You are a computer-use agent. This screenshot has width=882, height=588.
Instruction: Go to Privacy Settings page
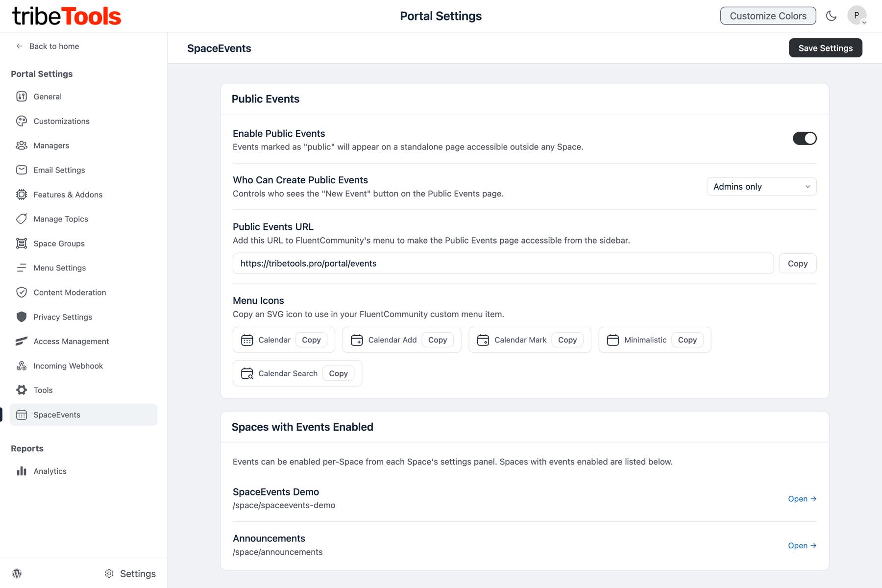click(63, 317)
